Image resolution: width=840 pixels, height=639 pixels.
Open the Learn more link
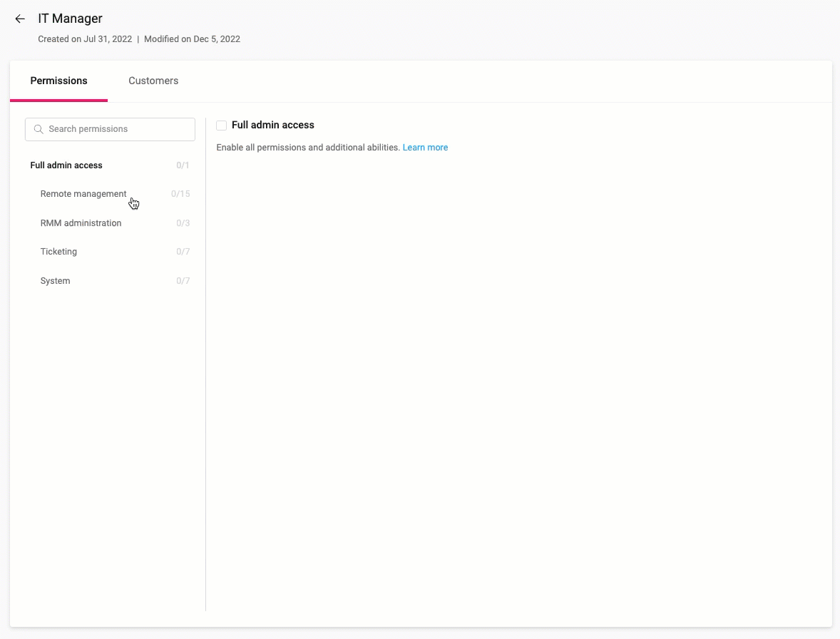pyautogui.click(x=425, y=148)
